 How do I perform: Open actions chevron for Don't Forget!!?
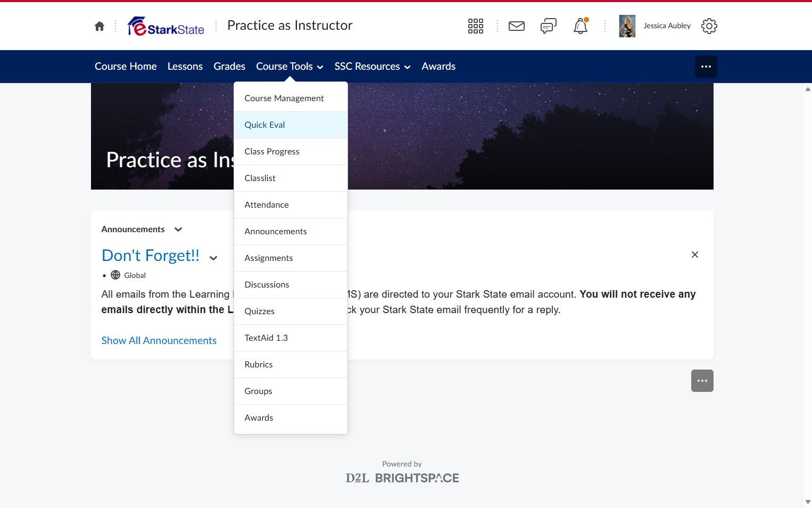[x=213, y=258]
